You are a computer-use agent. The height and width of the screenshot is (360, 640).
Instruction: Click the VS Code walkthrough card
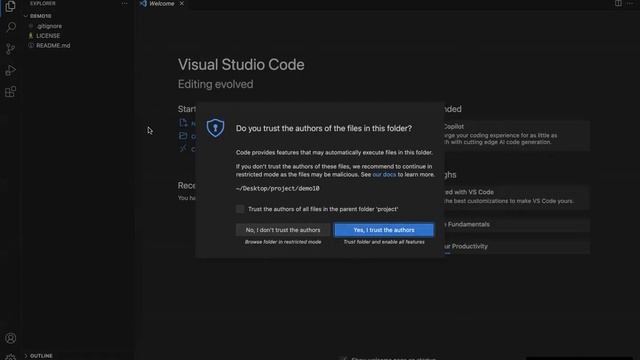tap(517, 197)
